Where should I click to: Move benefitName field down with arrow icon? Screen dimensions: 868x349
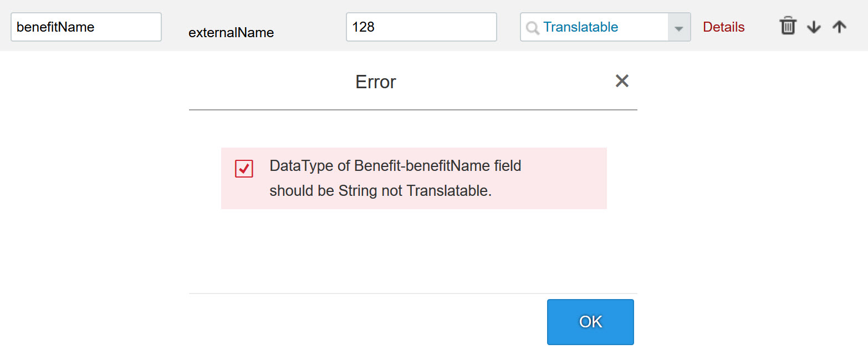(x=814, y=27)
